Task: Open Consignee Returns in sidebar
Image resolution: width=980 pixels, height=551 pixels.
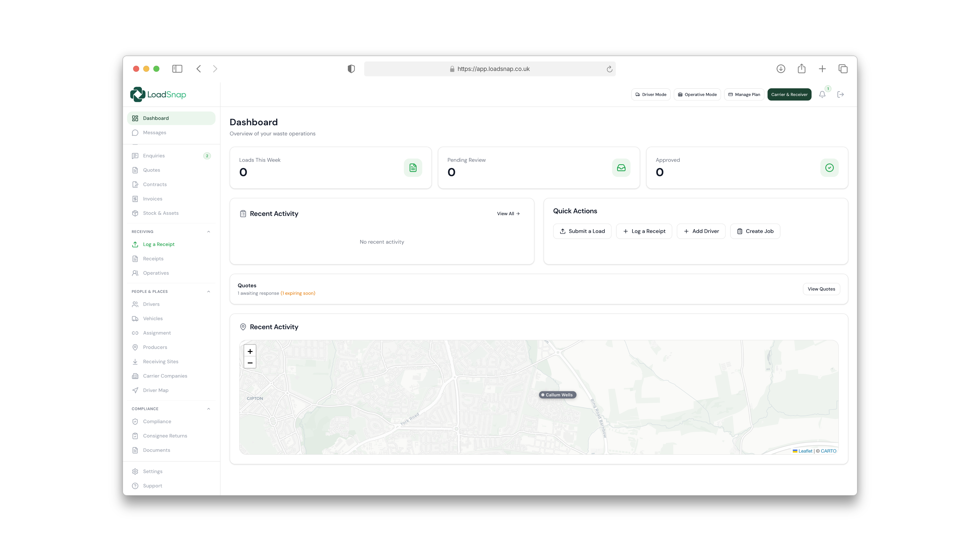Action: [171, 436]
